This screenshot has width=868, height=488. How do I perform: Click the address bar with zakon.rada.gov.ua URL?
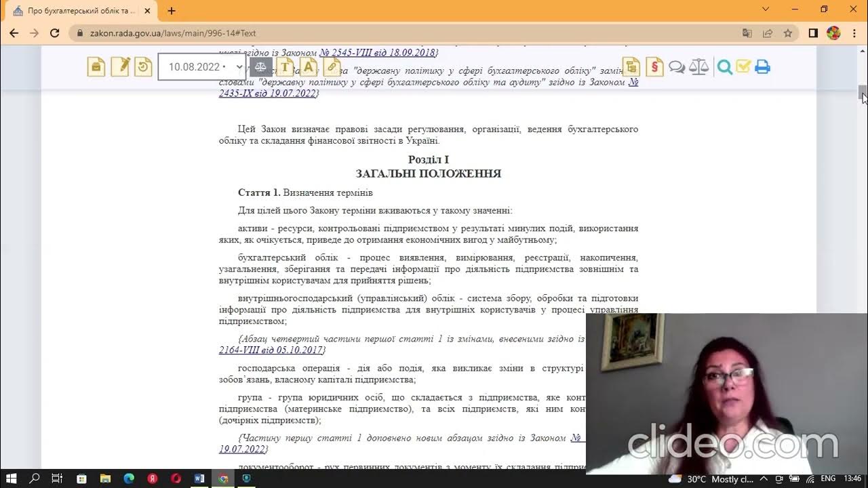click(x=407, y=33)
